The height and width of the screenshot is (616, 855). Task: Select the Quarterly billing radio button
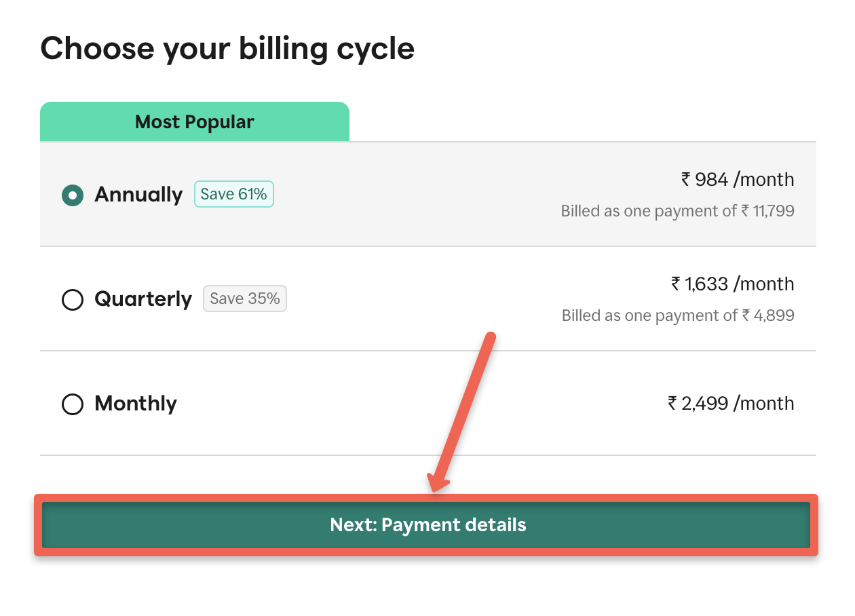[x=72, y=300]
